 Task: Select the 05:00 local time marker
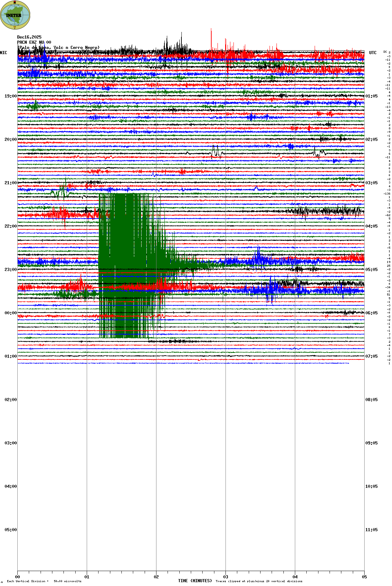pos(10,530)
